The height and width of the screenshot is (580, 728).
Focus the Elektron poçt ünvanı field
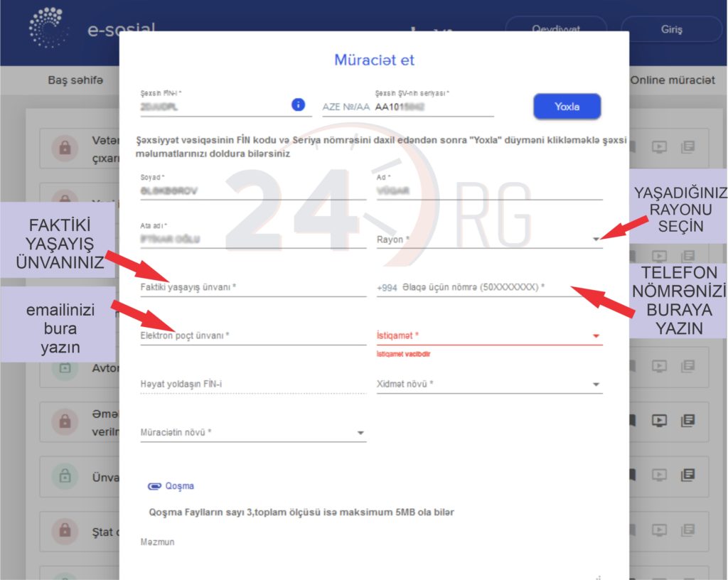253,335
